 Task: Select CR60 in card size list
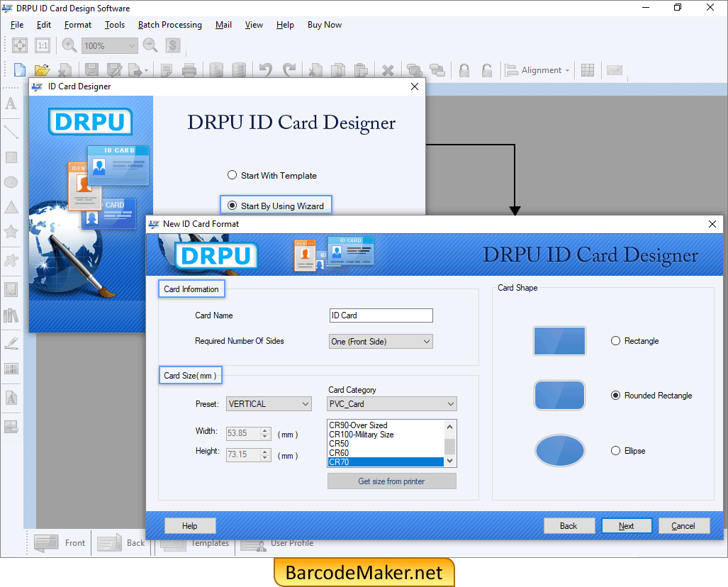click(x=386, y=453)
